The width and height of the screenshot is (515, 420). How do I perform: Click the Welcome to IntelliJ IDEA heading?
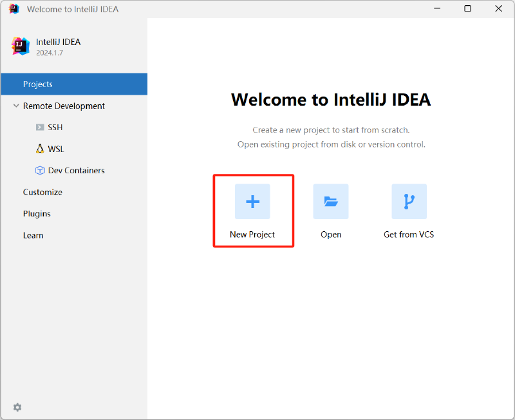pyautogui.click(x=331, y=100)
